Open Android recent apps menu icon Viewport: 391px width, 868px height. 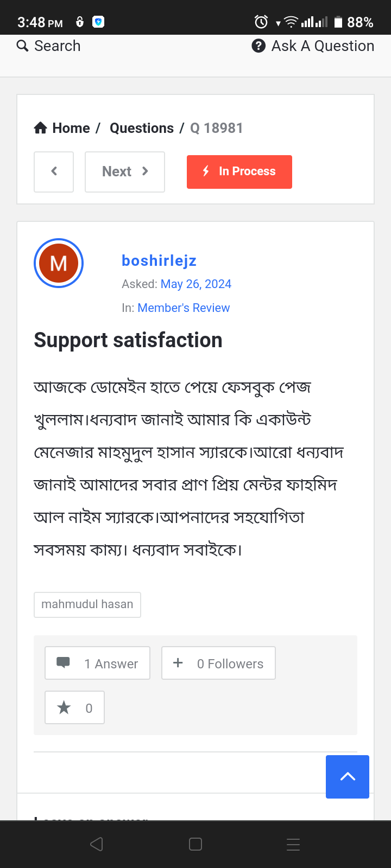[x=293, y=844]
